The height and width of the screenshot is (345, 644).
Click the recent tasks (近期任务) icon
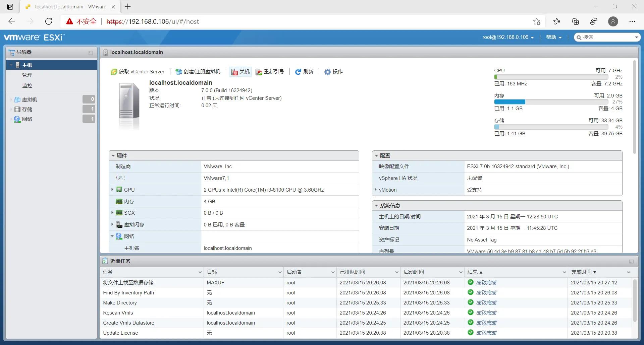pyautogui.click(x=105, y=261)
